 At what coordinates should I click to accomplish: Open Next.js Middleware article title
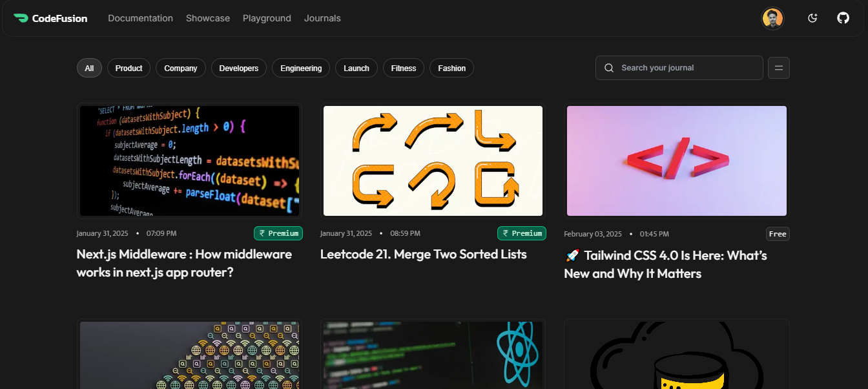184,263
